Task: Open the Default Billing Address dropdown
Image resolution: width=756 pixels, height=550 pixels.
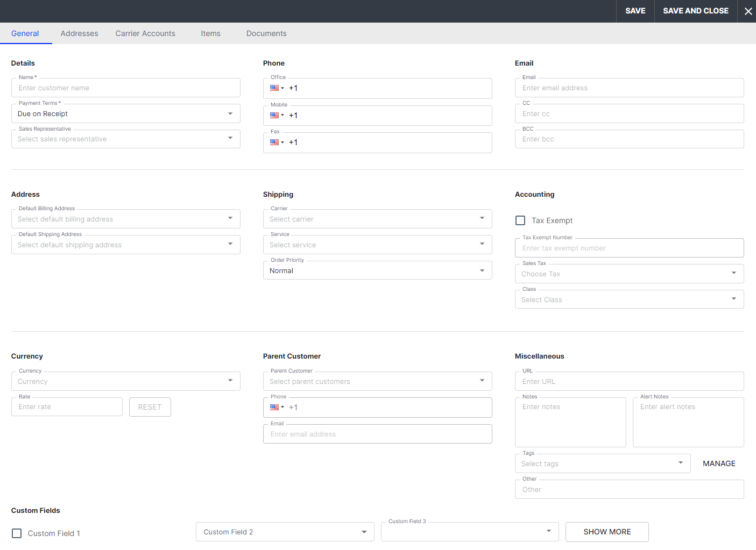Action: point(126,219)
